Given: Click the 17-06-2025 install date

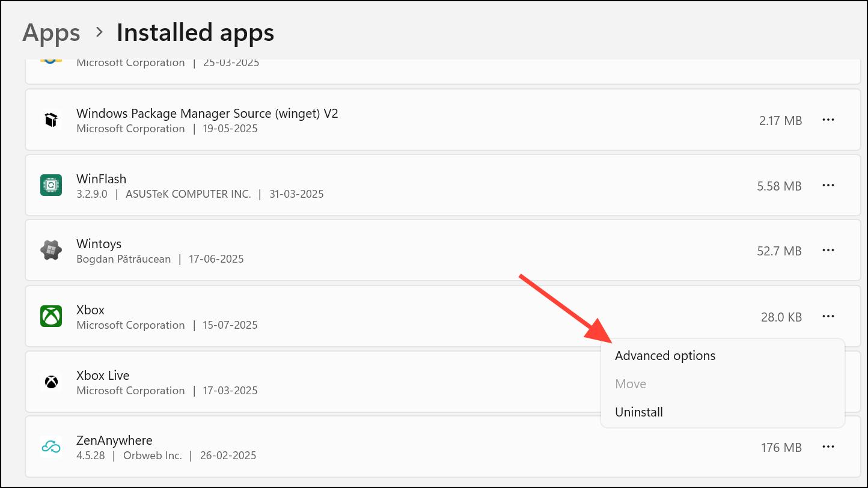Looking at the screenshot, I should pyautogui.click(x=217, y=260).
